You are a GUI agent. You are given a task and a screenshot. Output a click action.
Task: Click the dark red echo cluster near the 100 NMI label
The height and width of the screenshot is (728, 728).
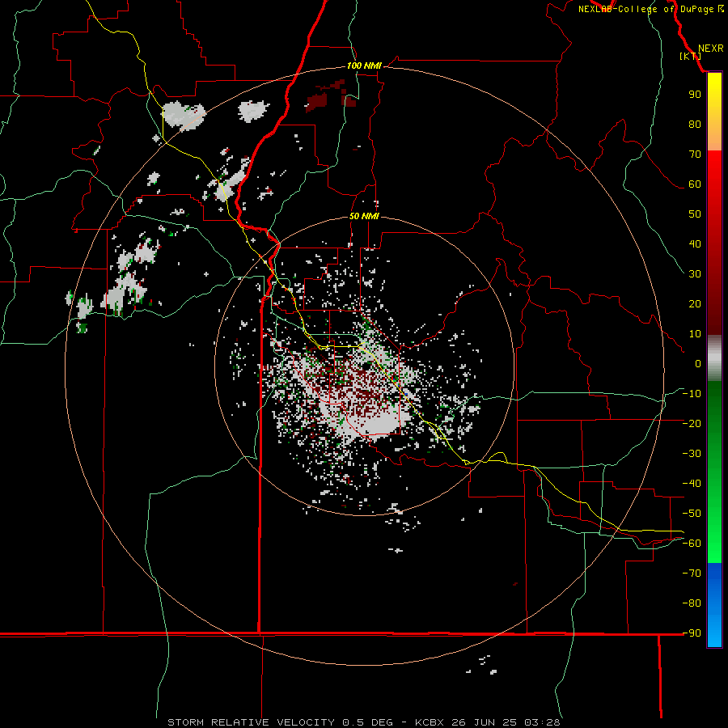331,96
